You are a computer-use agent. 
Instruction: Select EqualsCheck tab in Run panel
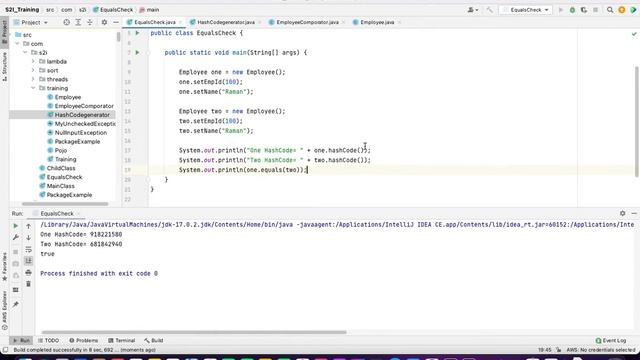[57, 213]
